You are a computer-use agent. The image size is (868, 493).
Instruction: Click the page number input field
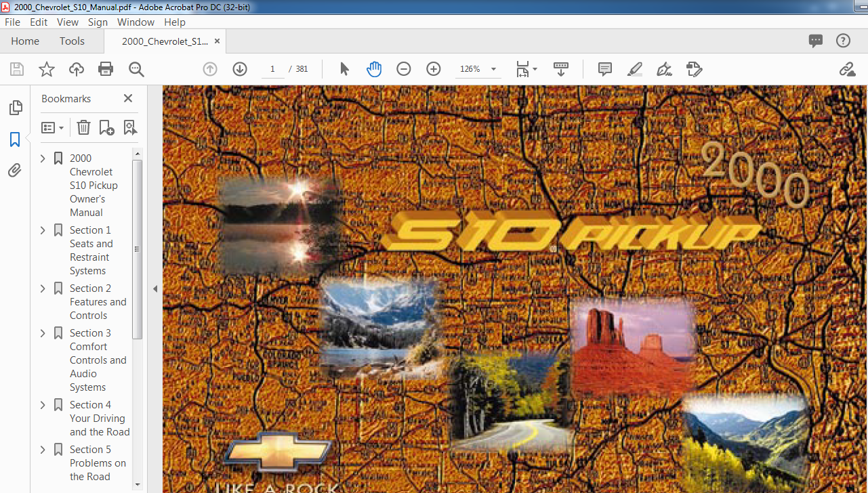[272, 69]
